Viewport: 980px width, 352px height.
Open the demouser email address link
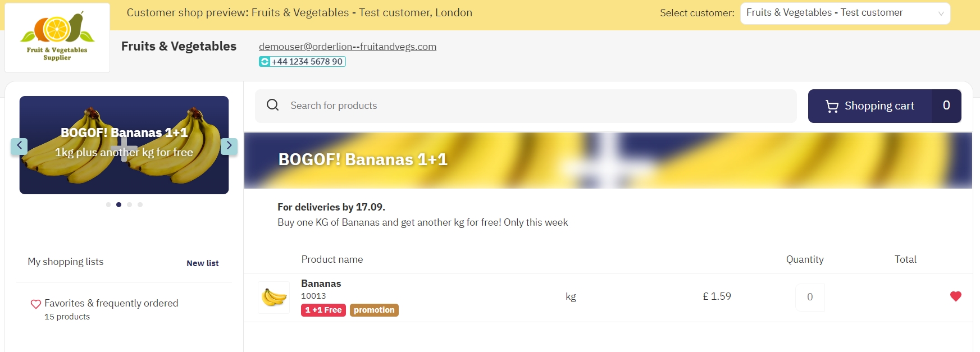[x=348, y=47]
